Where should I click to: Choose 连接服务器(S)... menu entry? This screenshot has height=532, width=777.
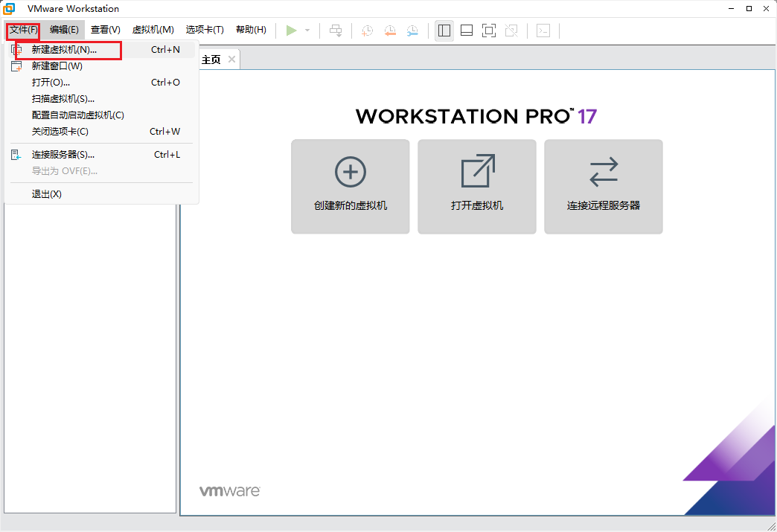pos(101,155)
